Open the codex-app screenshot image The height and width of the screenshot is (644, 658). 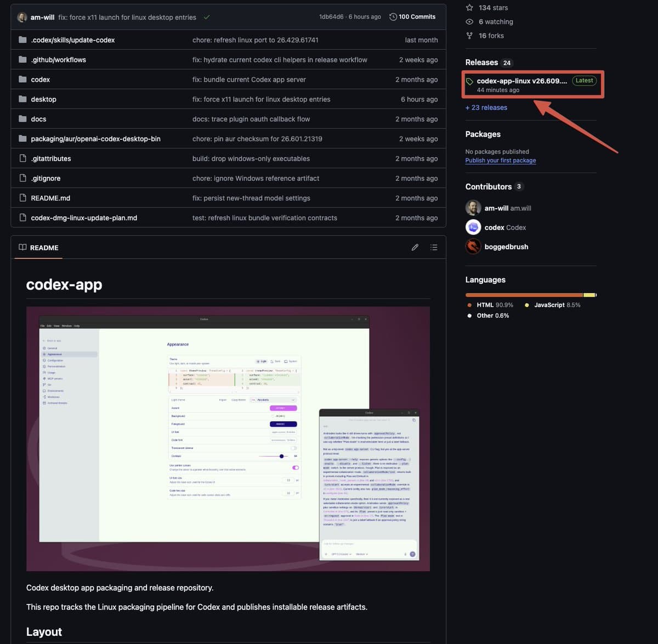pyautogui.click(x=228, y=438)
